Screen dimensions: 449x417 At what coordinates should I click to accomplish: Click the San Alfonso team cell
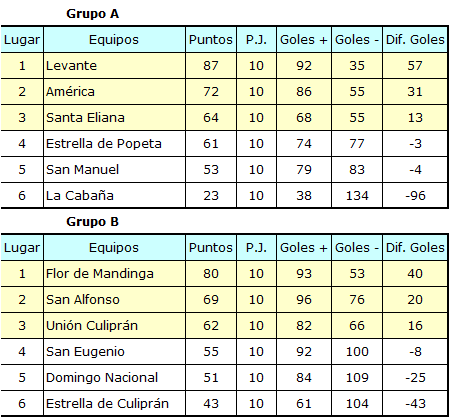point(114,300)
